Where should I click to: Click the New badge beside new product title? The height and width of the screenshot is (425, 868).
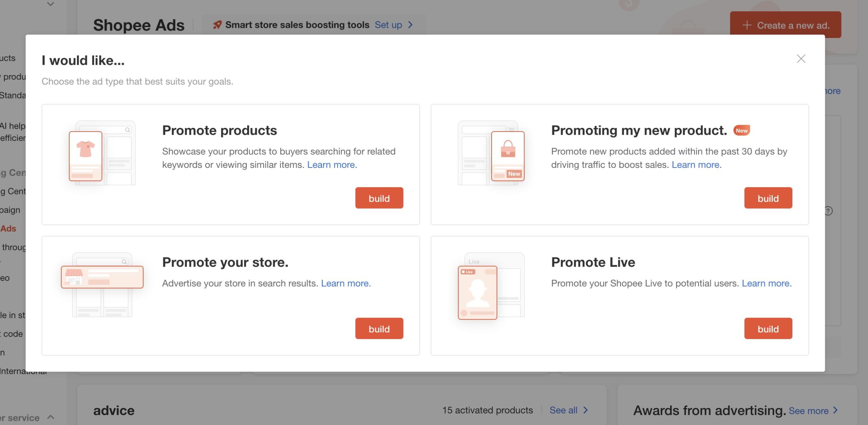[x=742, y=131]
